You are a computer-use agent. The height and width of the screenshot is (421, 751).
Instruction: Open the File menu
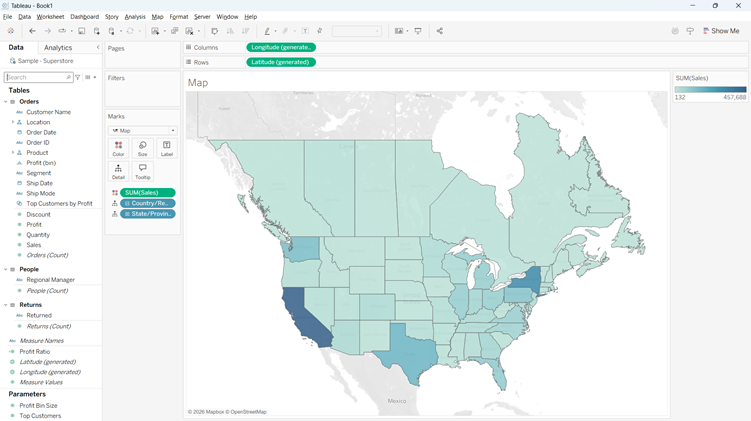click(x=8, y=17)
